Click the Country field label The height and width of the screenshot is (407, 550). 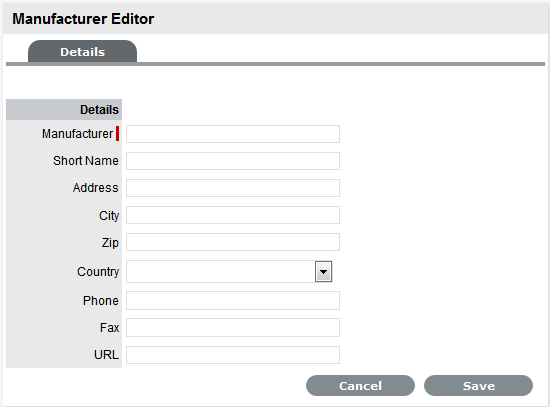click(98, 272)
